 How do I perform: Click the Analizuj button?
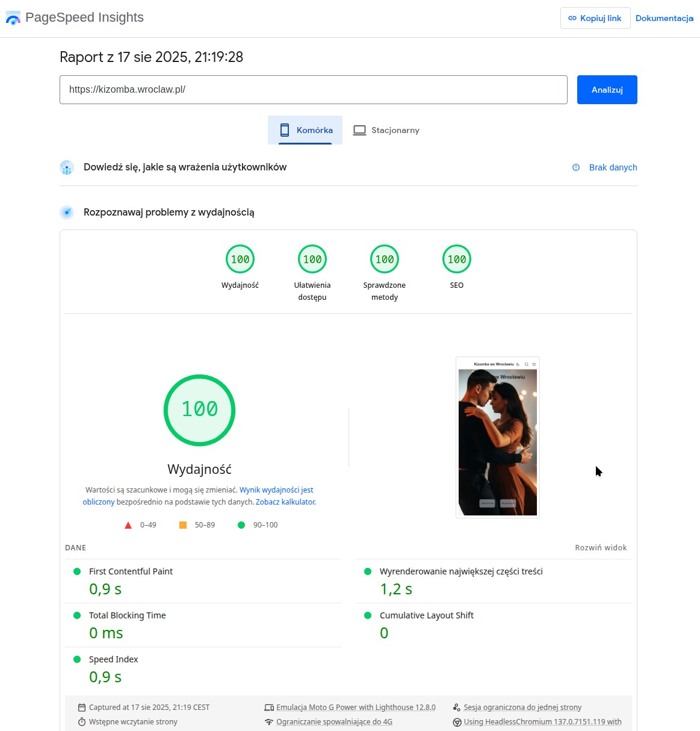tap(607, 89)
